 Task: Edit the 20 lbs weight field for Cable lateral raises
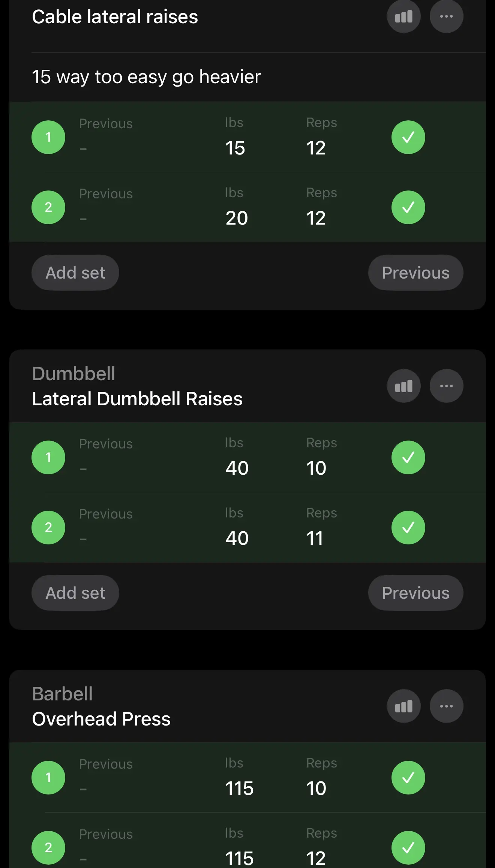point(237,218)
